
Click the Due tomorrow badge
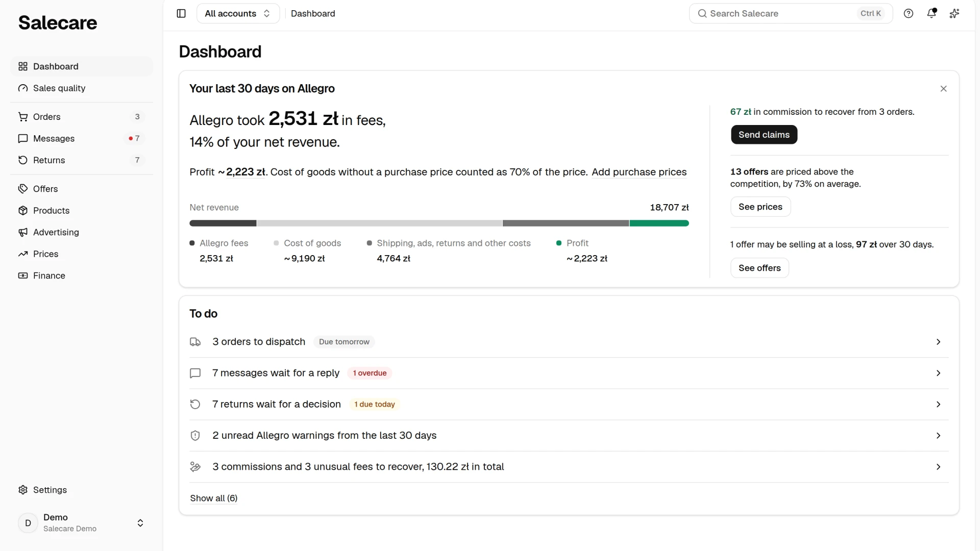[344, 342]
